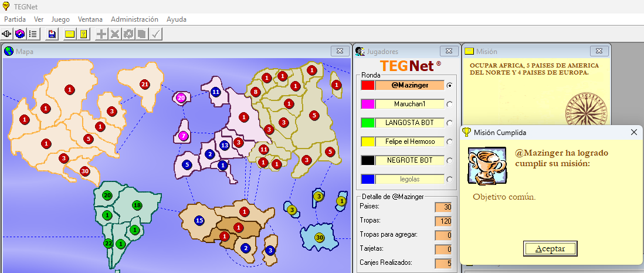Click the legolas player name button
The width and height of the screenshot is (644, 273).
410,179
